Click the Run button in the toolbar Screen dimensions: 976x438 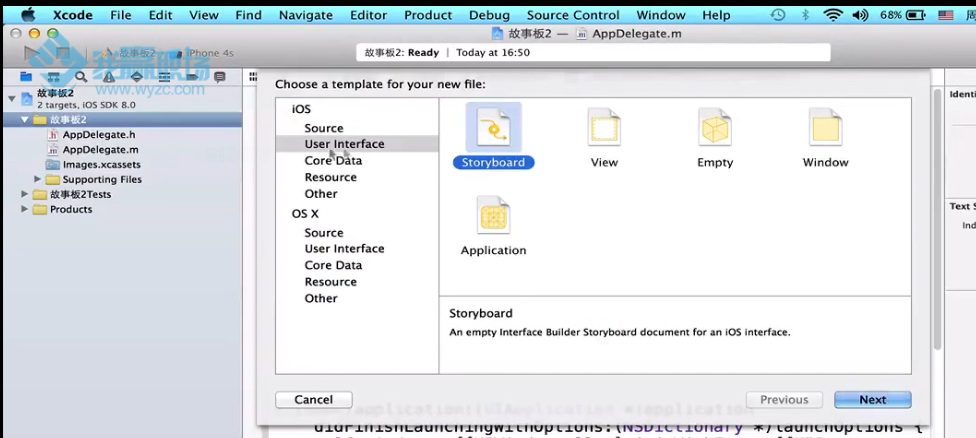(x=32, y=54)
